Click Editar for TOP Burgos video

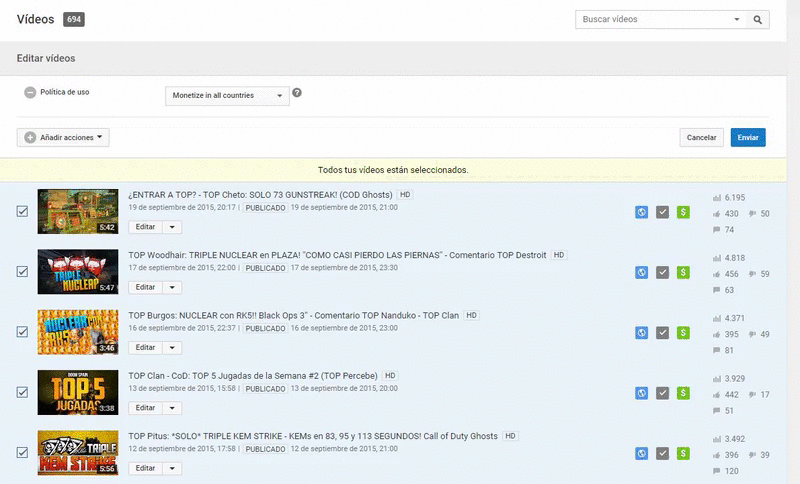[x=145, y=347]
